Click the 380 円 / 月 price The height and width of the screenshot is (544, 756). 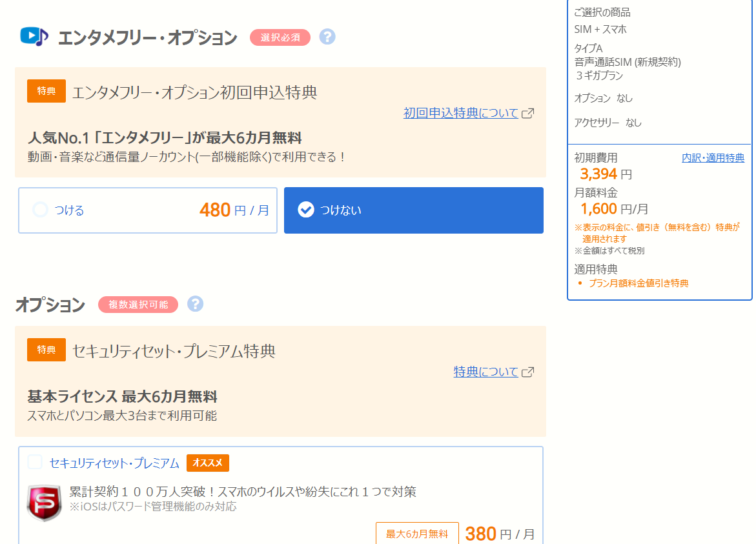pos(500,534)
